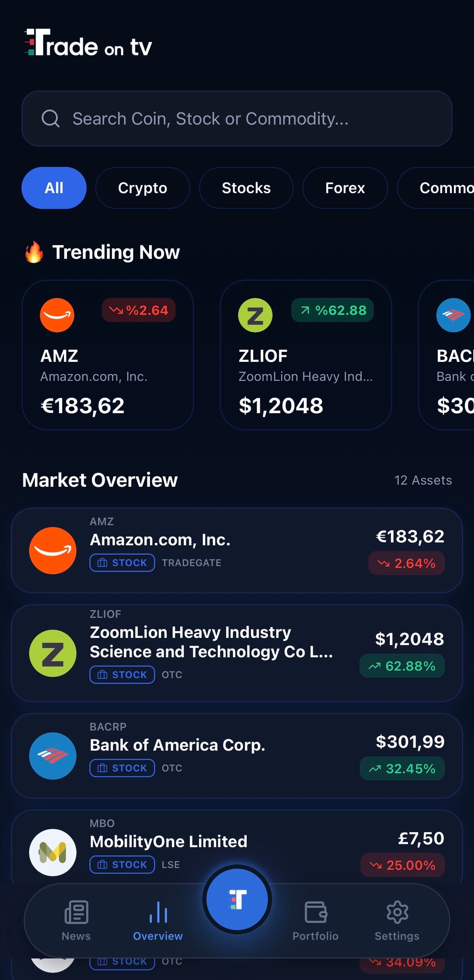Toggle the Crypto filter chip

pos(143,188)
